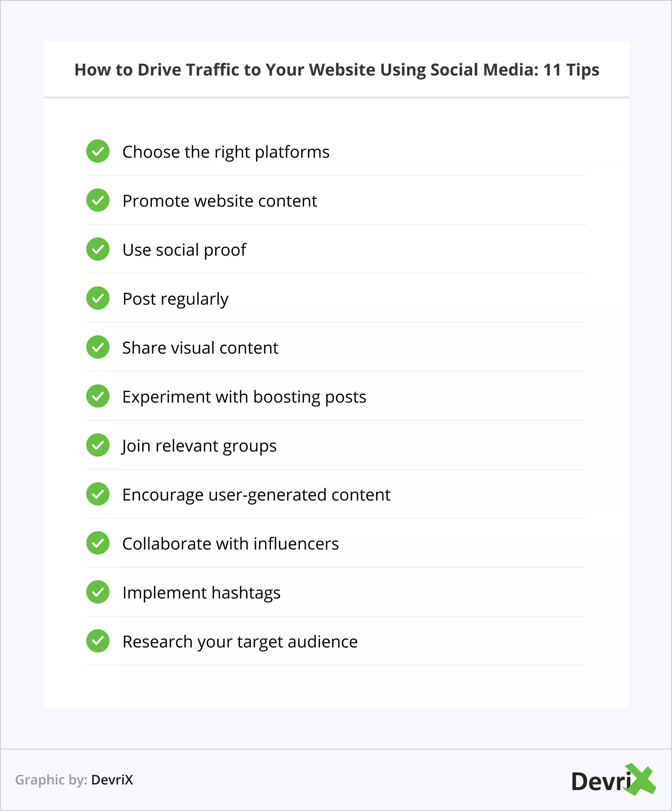Viewport: 672px width, 811px height.
Task: Click the green check next to Post regularly
Action: (98, 298)
